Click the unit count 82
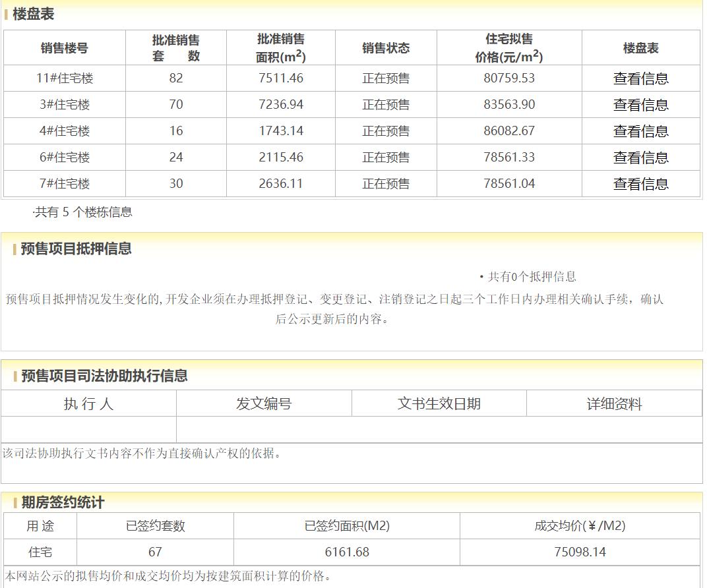 pyautogui.click(x=176, y=78)
